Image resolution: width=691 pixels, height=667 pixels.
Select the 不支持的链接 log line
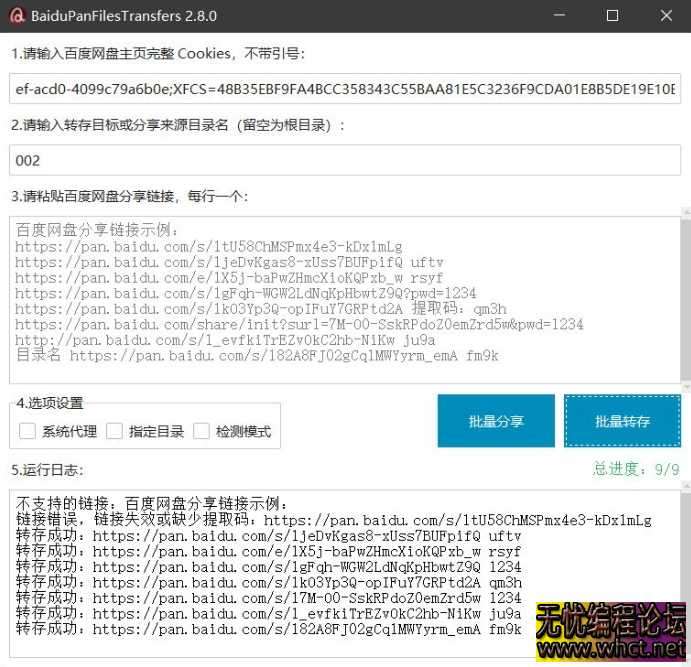(152, 504)
